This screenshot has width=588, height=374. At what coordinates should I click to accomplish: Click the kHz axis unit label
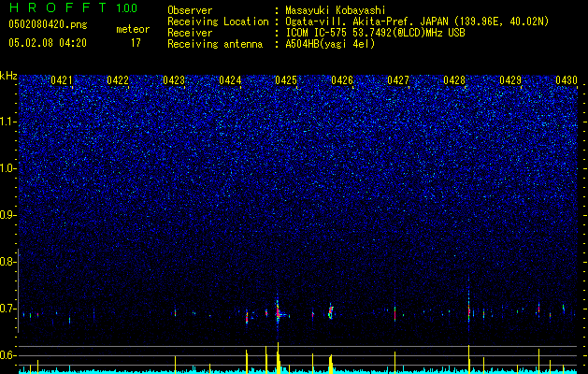[x=8, y=76]
